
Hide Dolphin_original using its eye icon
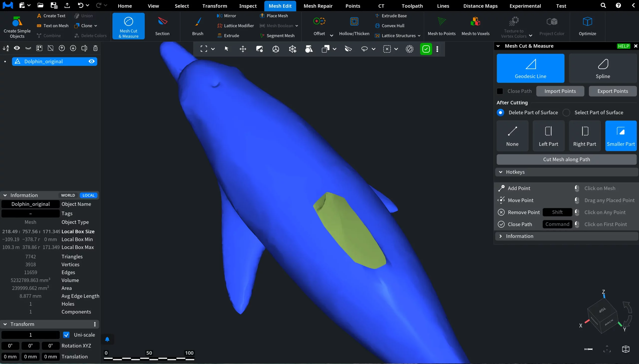point(92,62)
